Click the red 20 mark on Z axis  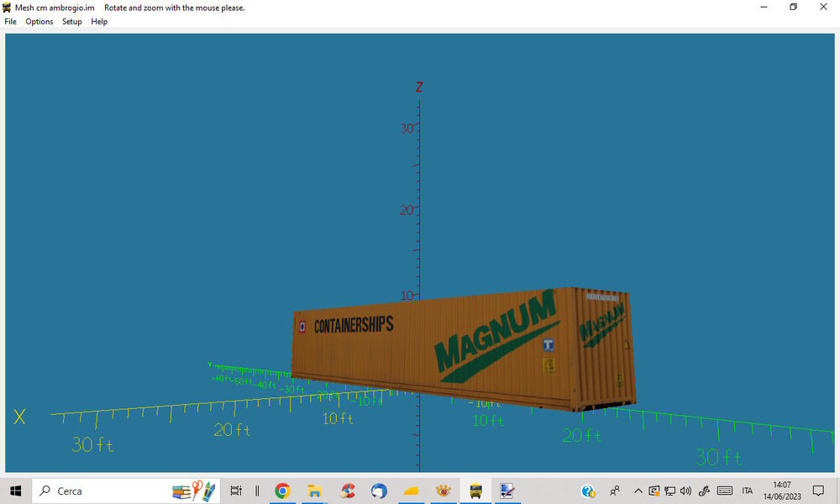pyautogui.click(x=407, y=210)
